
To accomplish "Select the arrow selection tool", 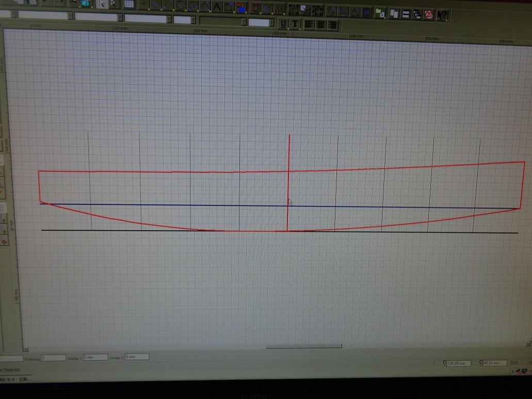I will click(102, 5).
